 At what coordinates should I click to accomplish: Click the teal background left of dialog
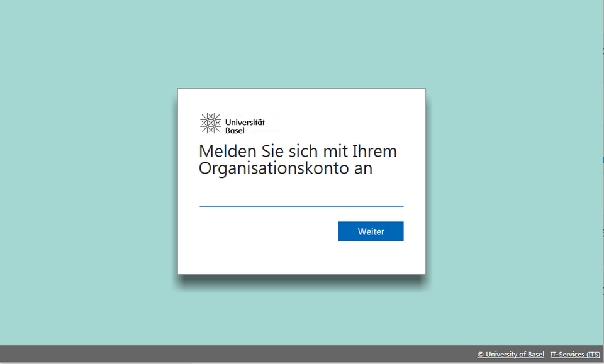[88, 182]
